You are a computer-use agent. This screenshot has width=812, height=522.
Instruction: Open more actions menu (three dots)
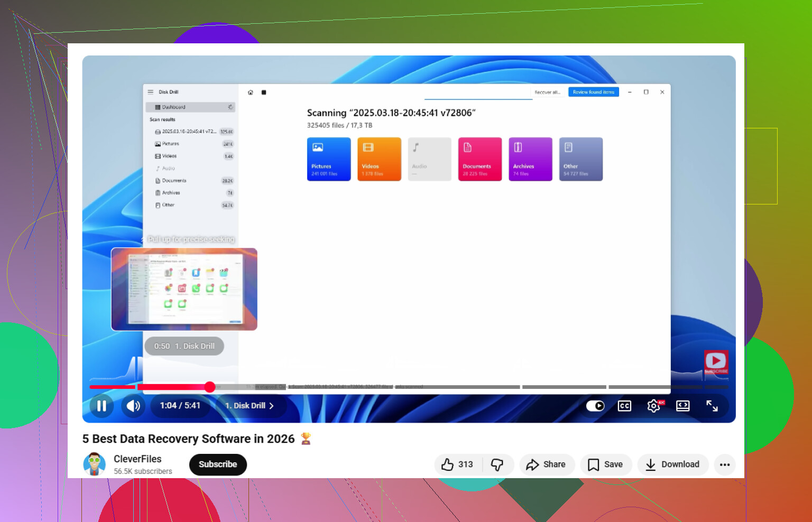coord(725,464)
